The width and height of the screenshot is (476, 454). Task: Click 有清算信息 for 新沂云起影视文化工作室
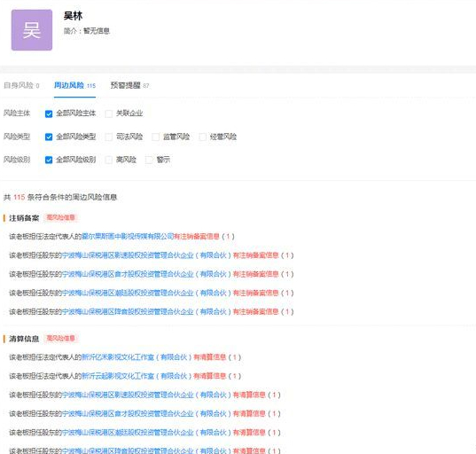tap(209, 376)
